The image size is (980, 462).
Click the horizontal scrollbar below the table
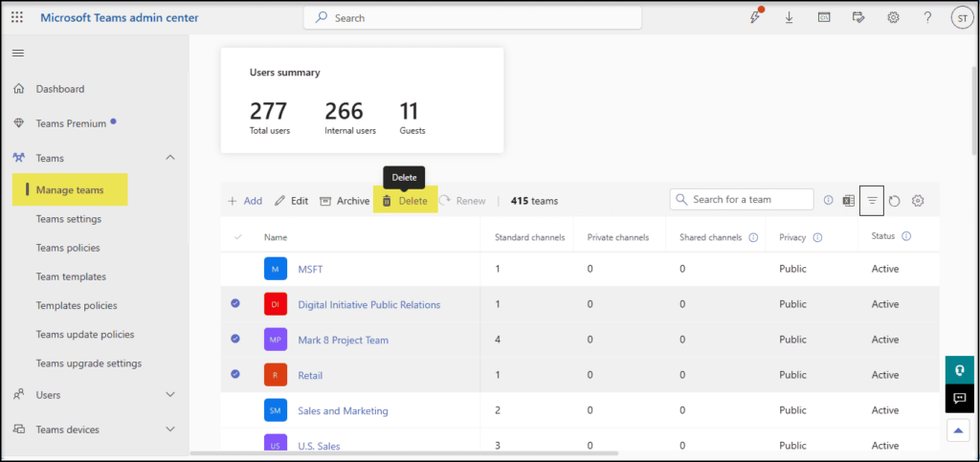(404, 453)
